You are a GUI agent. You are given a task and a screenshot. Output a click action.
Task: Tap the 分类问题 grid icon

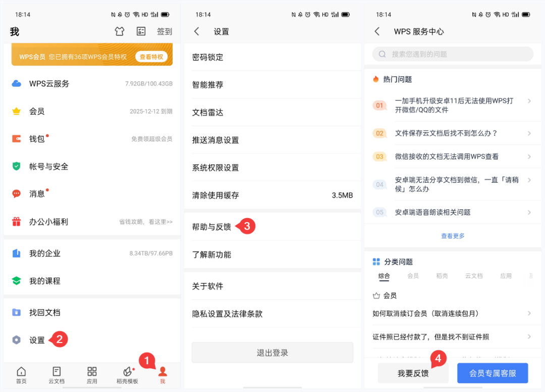(376, 262)
